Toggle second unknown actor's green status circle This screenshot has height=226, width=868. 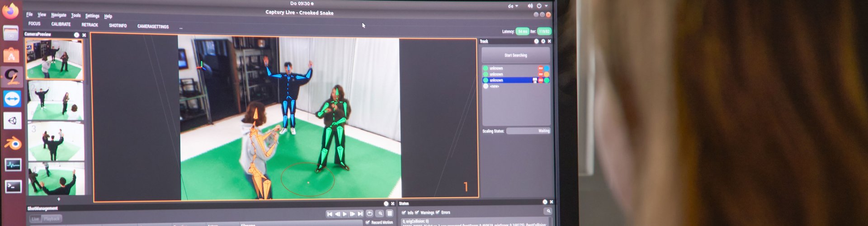point(486,74)
